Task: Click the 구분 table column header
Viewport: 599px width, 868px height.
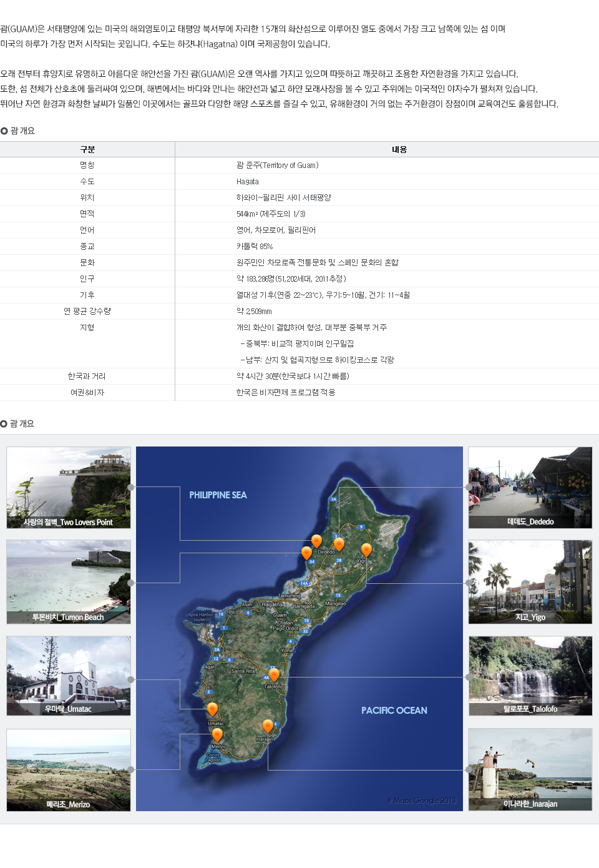Action: click(87, 149)
